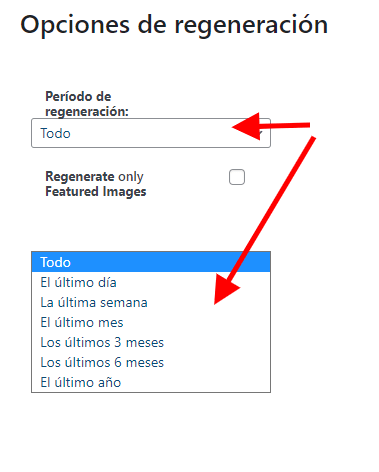Click the Período de regeneración label
This screenshot has width=379, height=472.
[x=87, y=104]
